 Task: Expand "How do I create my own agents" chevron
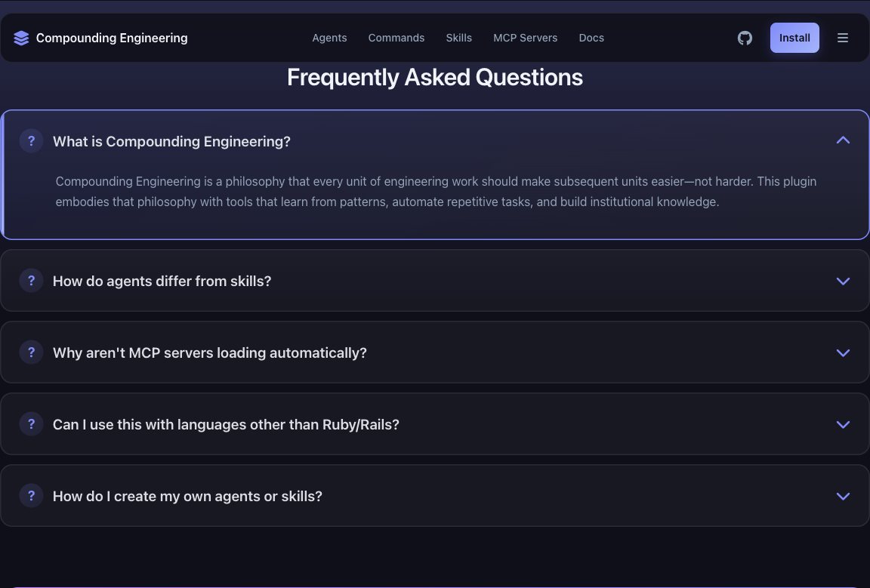pos(843,496)
